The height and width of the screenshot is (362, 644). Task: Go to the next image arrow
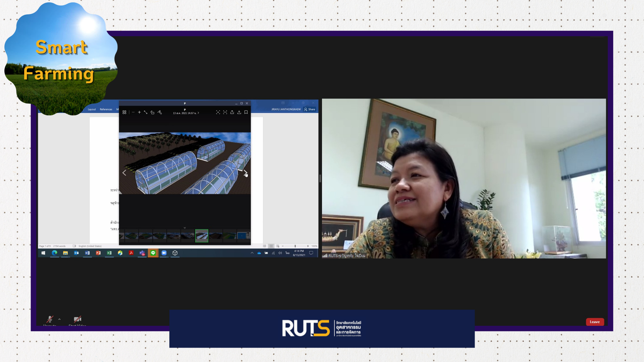point(245,173)
